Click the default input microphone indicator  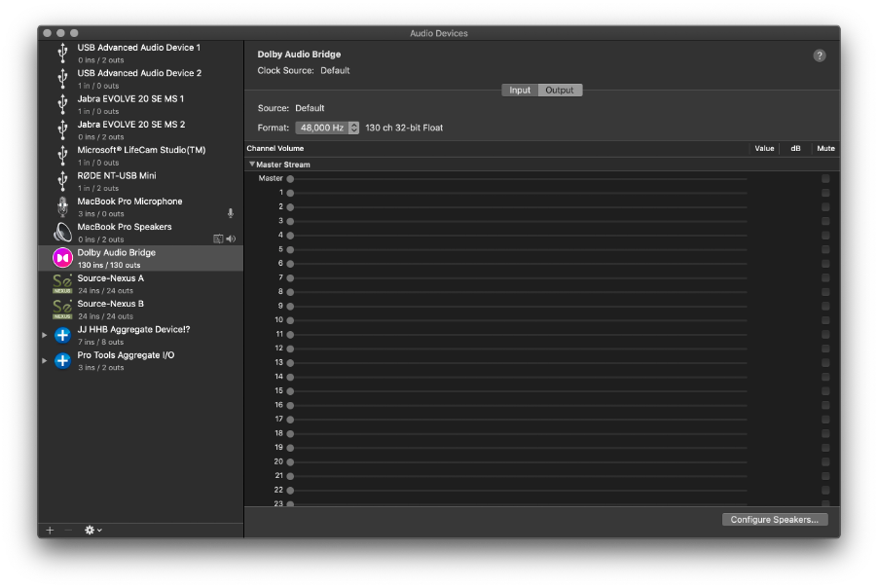point(230,213)
